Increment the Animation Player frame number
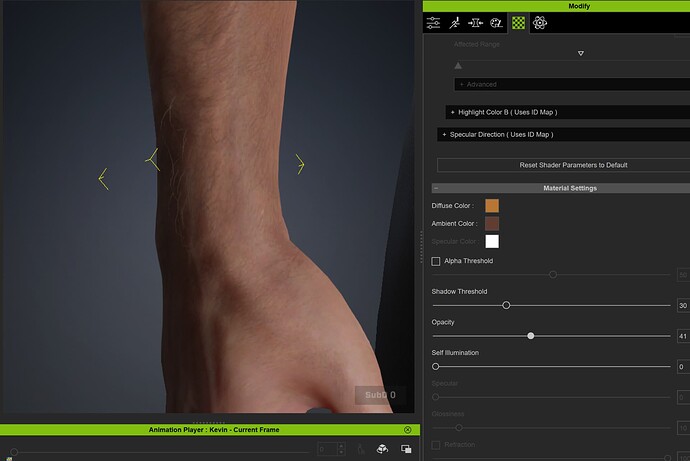The image size is (690, 461). pos(341,446)
